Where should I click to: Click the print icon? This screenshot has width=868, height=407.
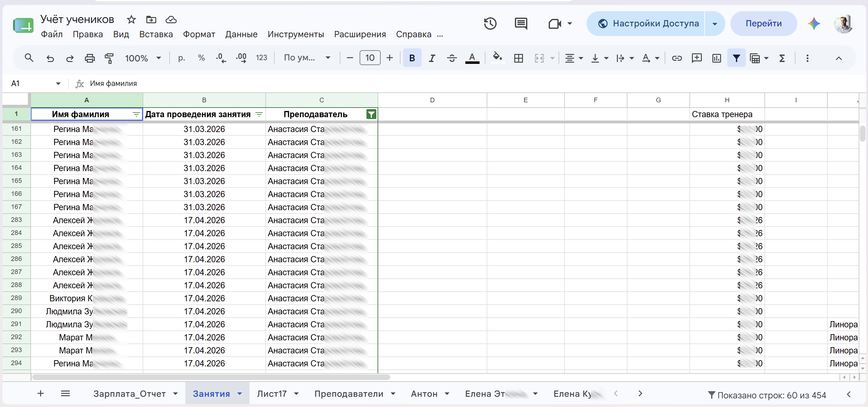click(x=90, y=58)
